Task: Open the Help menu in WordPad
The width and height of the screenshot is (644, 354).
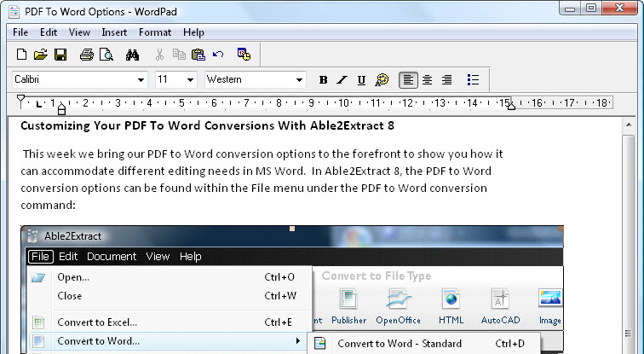Action: tap(193, 32)
